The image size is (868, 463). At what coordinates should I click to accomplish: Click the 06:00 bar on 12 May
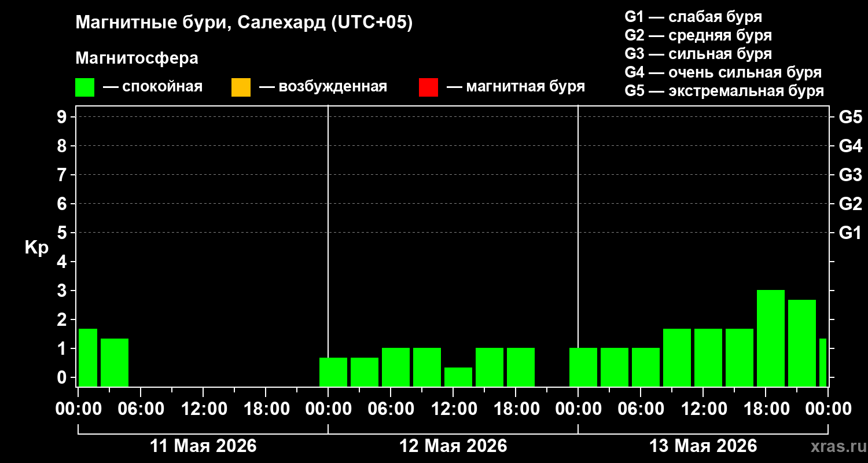click(x=396, y=367)
